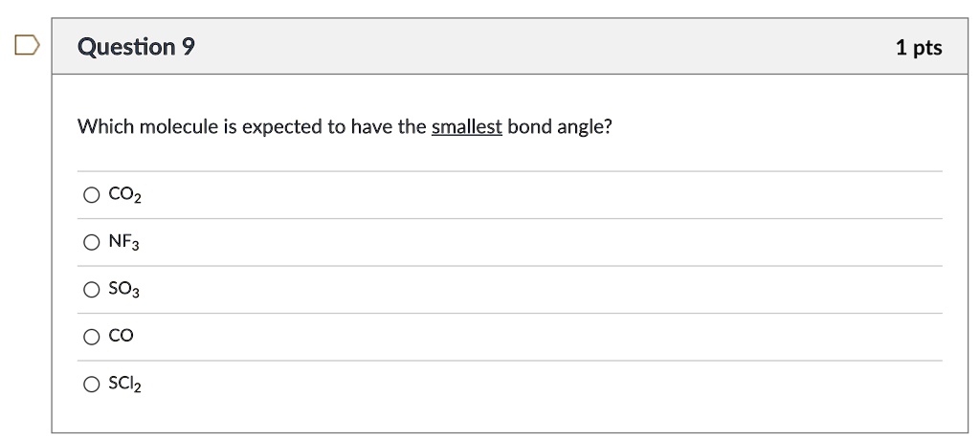Mark the SO3 radio button
980x441 pixels.
click(x=91, y=290)
